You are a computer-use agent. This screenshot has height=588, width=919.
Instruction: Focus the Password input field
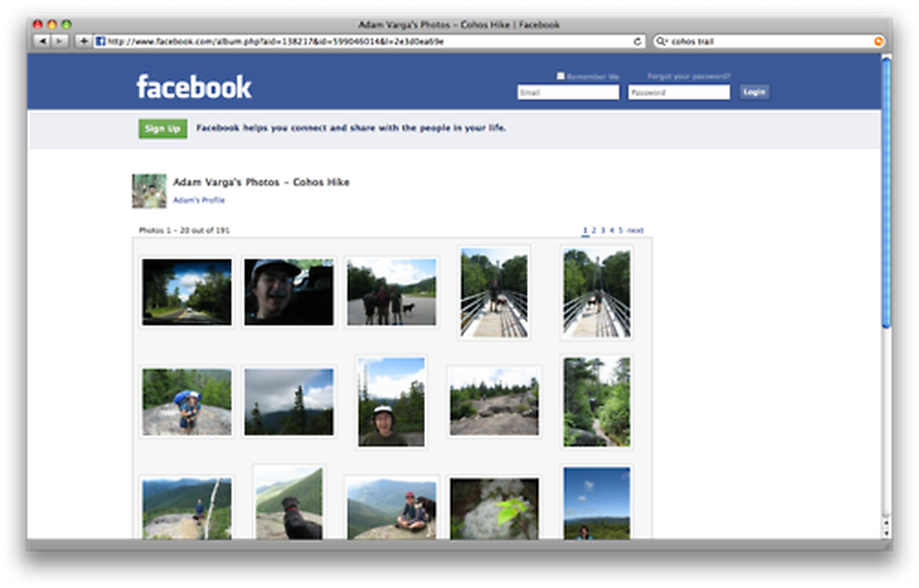[679, 92]
